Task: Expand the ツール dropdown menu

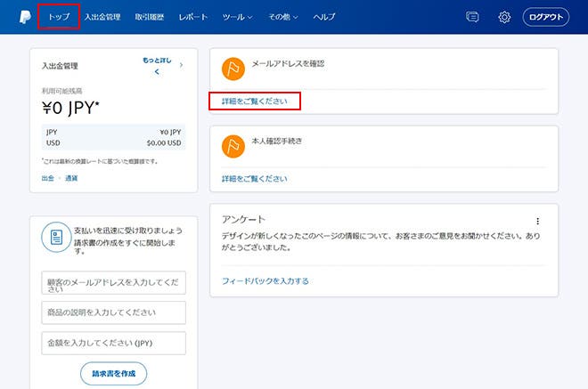Action: pos(237,17)
